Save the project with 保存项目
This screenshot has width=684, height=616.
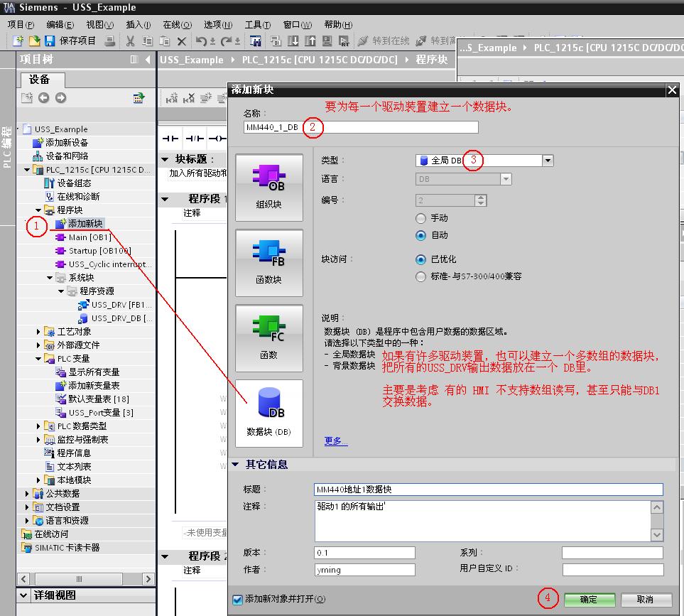click(70, 40)
